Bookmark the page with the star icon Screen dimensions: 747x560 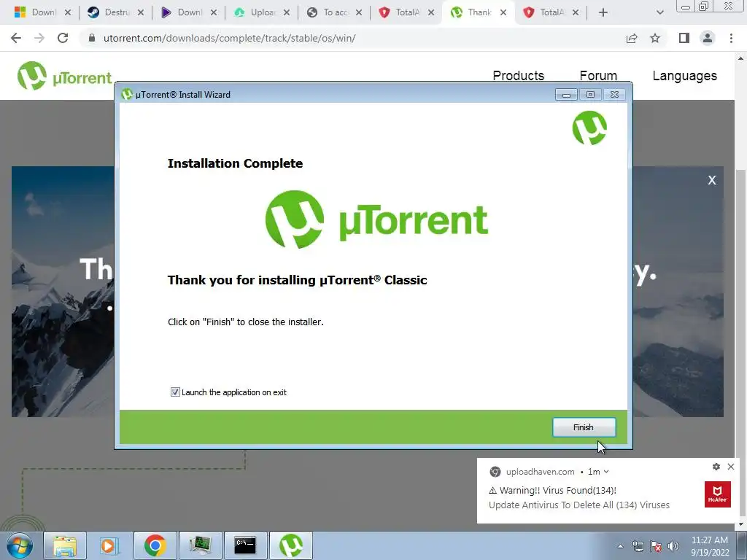655,38
